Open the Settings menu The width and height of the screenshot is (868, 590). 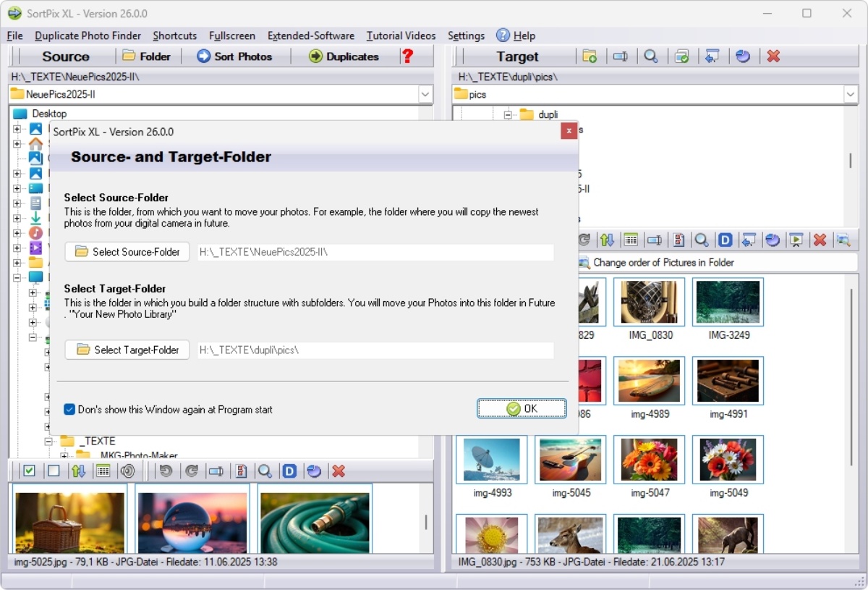coord(467,35)
